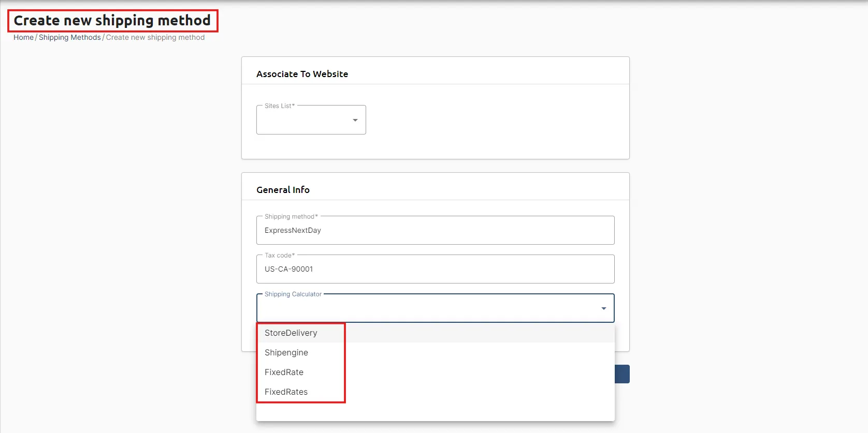
Task: Click the Sites List dropdown arrow
Action: tap(355, 120)
